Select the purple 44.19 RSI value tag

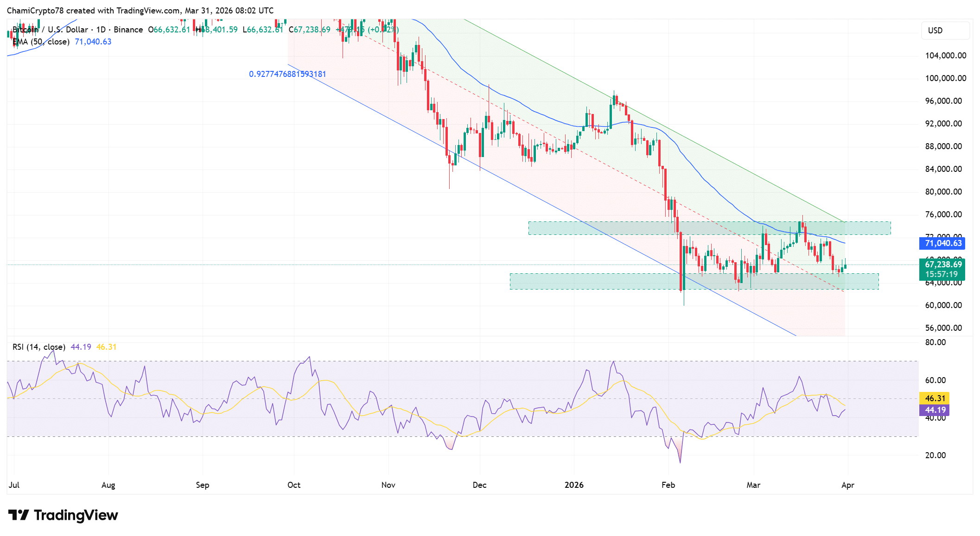coord(935,410)
